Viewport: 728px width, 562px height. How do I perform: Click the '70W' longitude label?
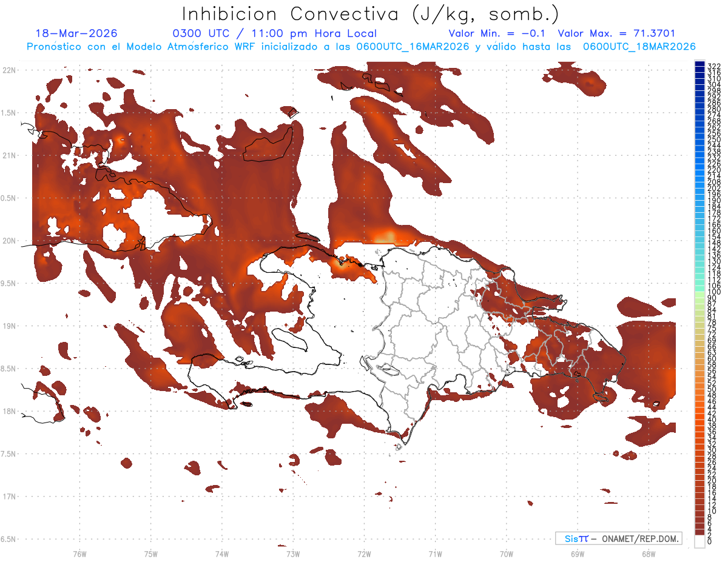[x=507, y=554]
